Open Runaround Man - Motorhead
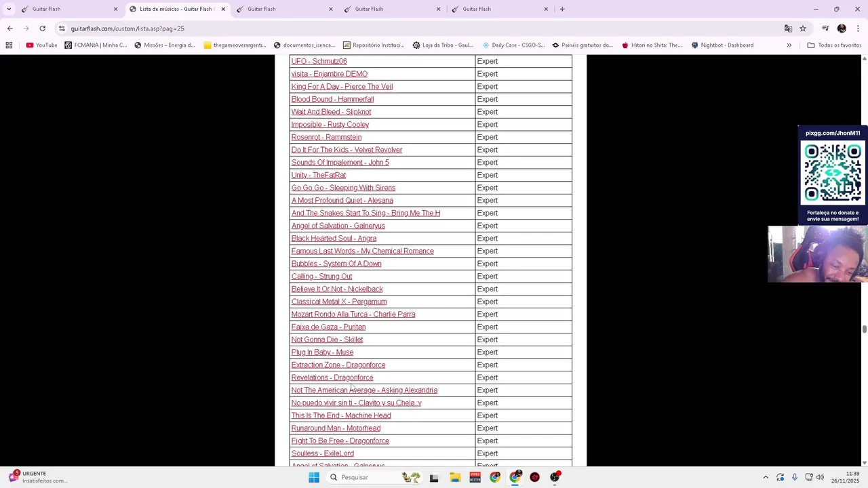Screen dimensions: 868x488 pos(336,428)
